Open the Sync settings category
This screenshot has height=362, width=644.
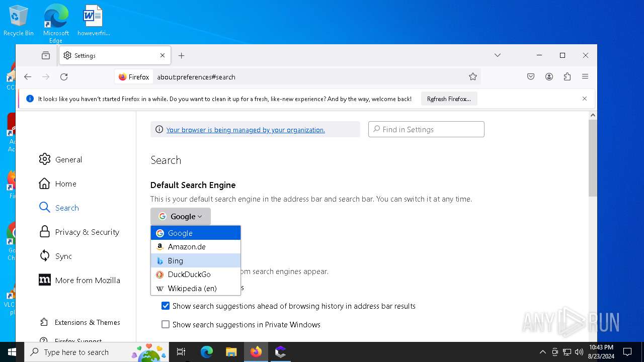pyautogui.click(x=56, y=256)
